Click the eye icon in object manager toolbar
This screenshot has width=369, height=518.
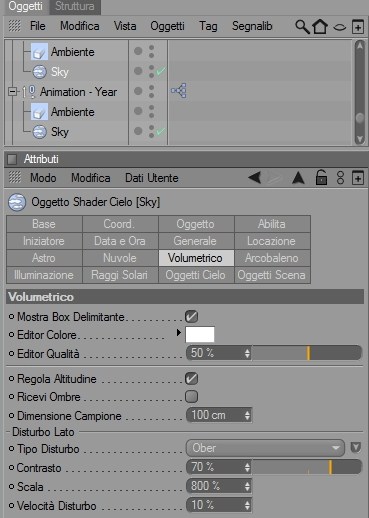pyautogui.click(x=339, y=27)
